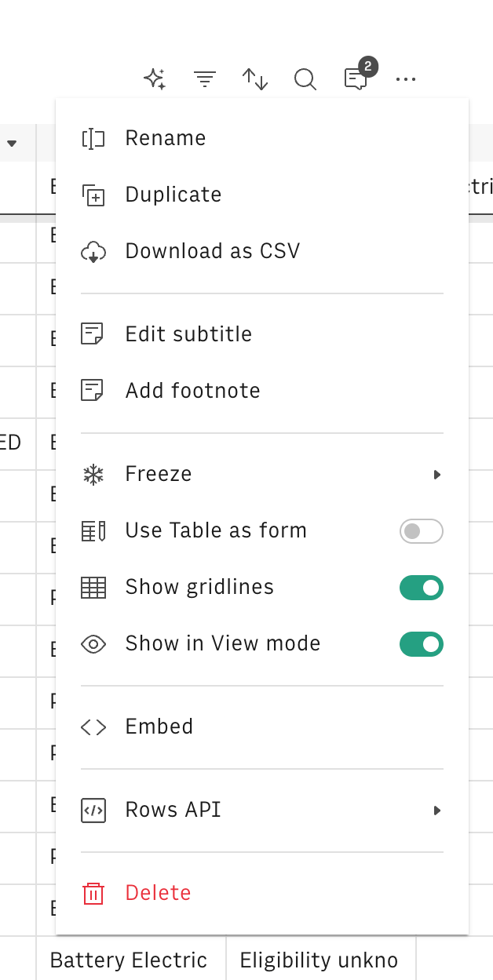Click Duplicate to copy the table

(x=173, y=195)
